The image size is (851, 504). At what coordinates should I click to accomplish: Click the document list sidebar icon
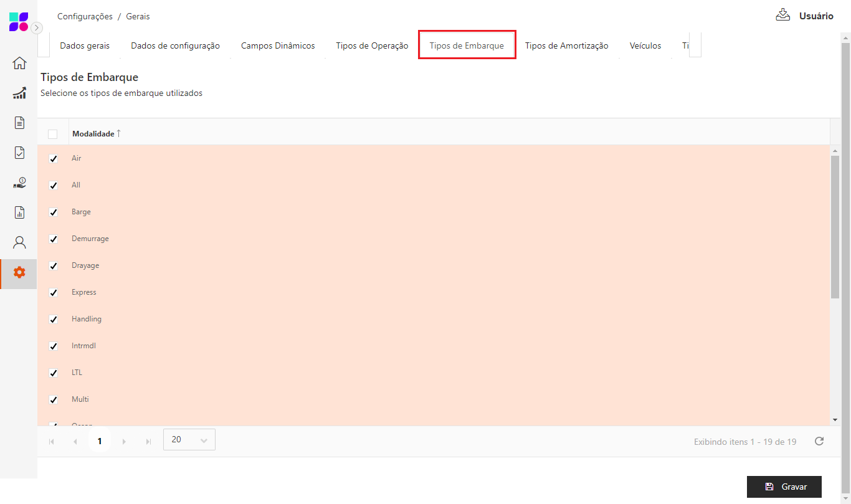[19, 123]
